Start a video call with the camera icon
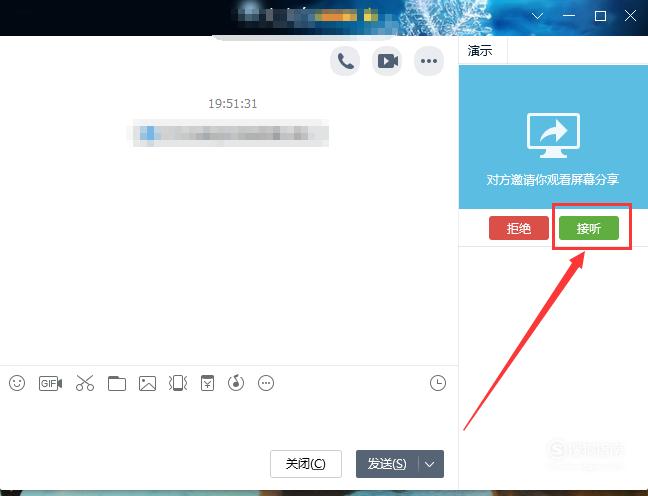The image size is (648, 496). 387,61
